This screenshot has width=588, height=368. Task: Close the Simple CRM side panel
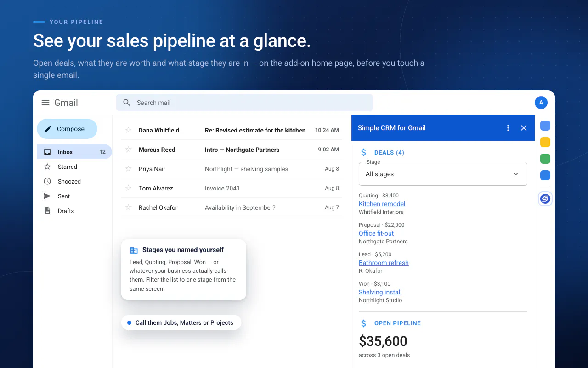[x=524, y=128]
